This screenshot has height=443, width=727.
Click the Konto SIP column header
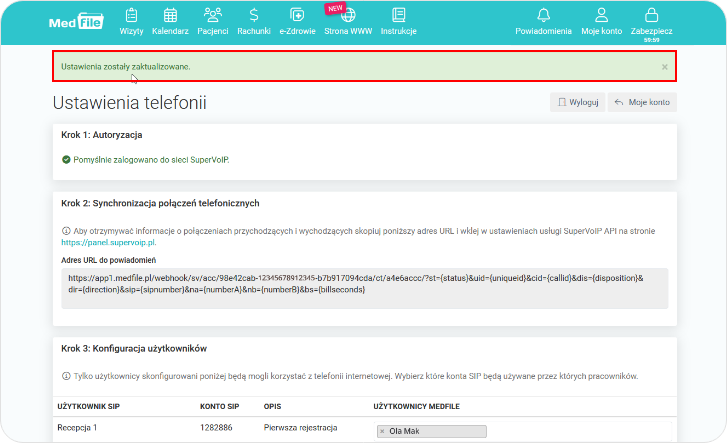[218, 408]
